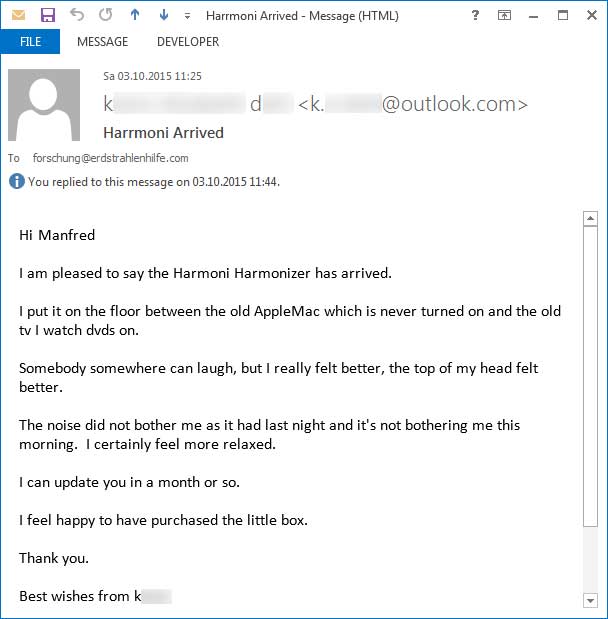Image resolution: width=608 pixels, height=619 pixels.
Task: Open Help with the question mark icon
Action: 475,15
